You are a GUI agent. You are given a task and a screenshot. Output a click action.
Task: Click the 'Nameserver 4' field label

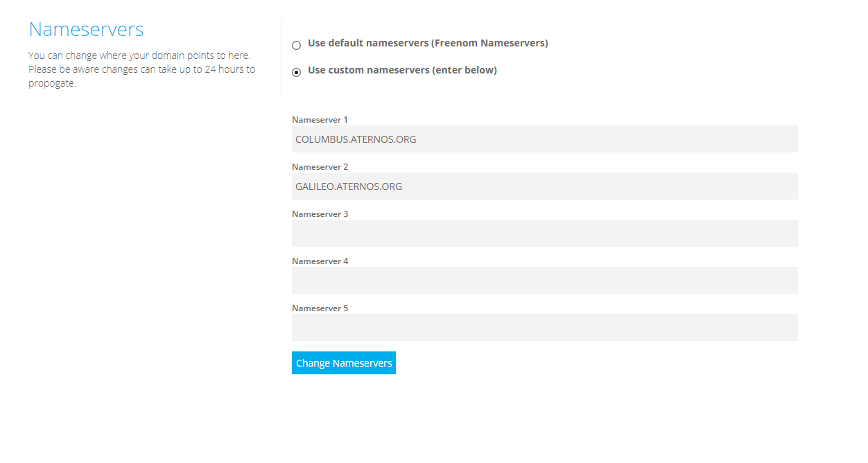[x=320, y=261]
